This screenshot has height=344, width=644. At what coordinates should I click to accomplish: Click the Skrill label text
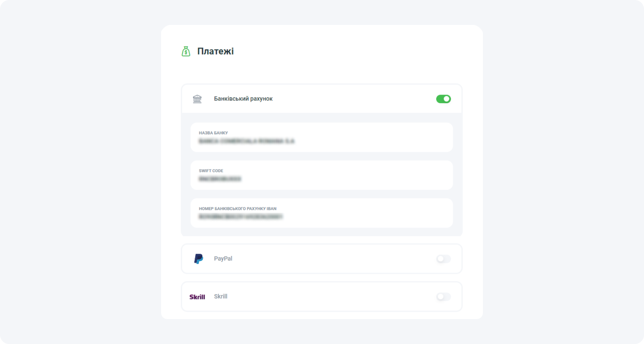click(x=221, y=296)
